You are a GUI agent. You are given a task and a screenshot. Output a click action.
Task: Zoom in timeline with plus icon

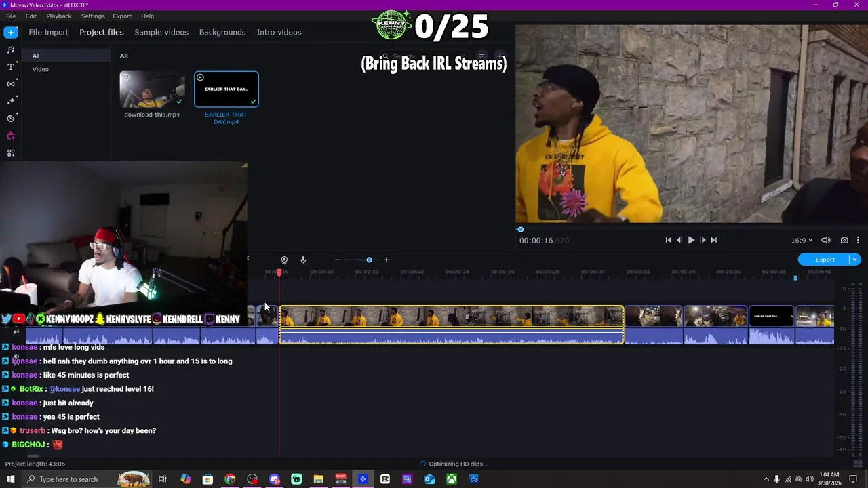point(387,260)
